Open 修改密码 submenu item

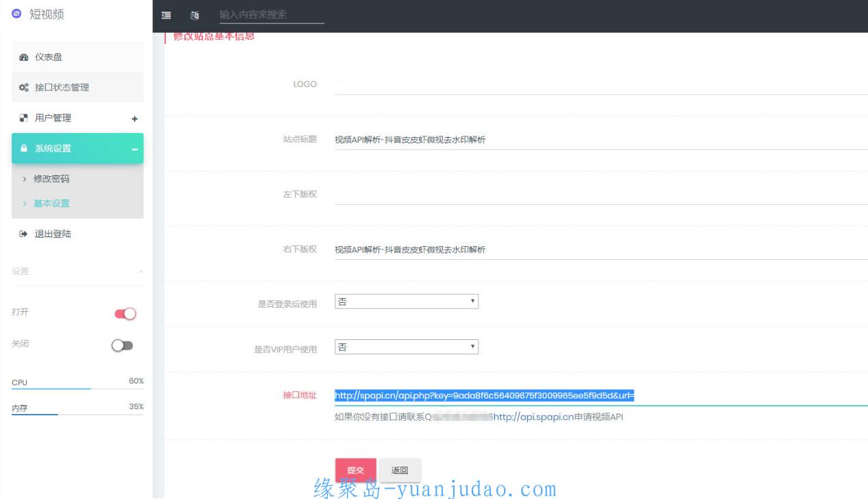point(51,179)
